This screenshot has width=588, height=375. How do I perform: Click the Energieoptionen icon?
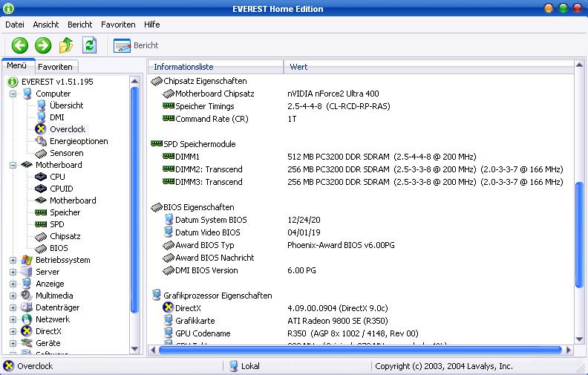pos(41,141)
